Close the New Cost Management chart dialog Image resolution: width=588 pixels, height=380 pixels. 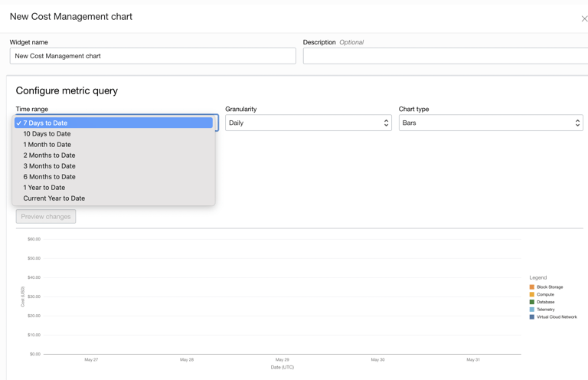[583, 18]
